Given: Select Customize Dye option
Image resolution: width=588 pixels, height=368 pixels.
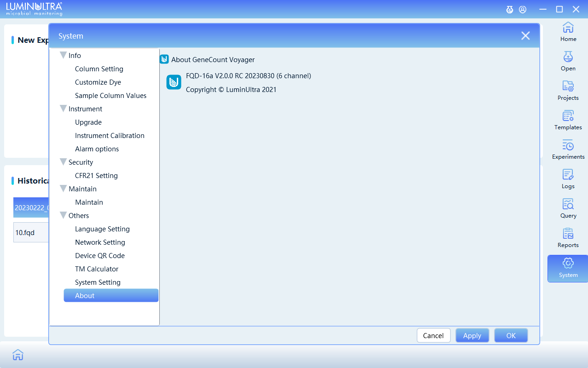Looking at the screenshot, I should 98,82.
